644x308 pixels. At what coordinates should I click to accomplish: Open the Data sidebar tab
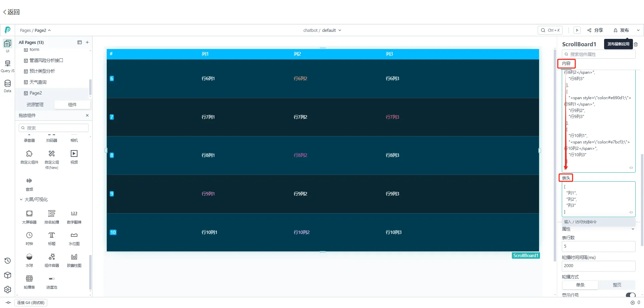7,86
